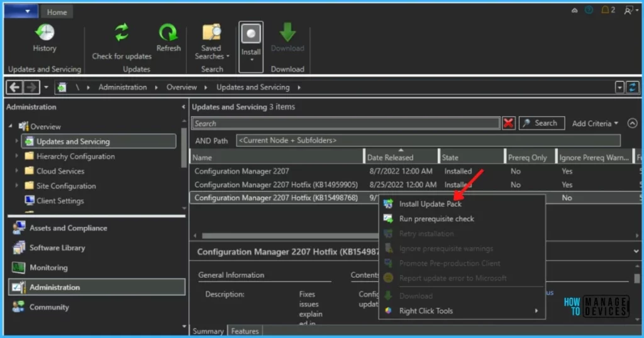
Task: Collapse the Overview tree node
Action: [x=10, y=126]
